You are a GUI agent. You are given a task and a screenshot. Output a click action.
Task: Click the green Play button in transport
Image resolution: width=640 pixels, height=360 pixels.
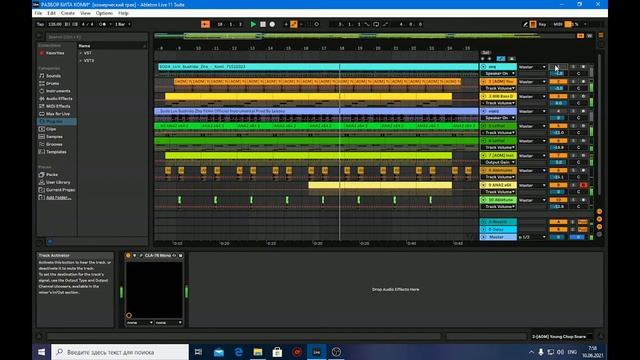coord(253,24)
